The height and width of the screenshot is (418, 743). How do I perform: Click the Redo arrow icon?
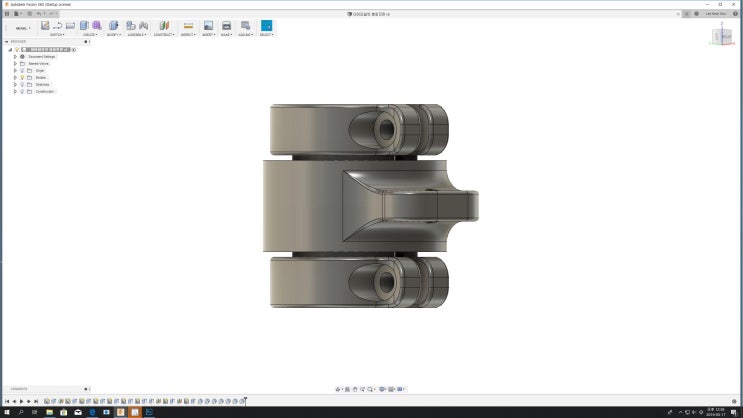[x=51, y=14]
